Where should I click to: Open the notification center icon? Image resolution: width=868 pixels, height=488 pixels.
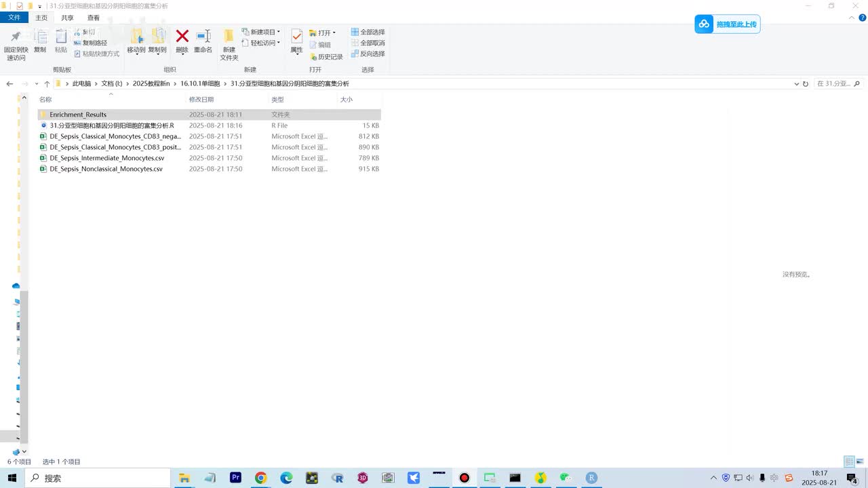pyautogui.click(x=852, y=478)
